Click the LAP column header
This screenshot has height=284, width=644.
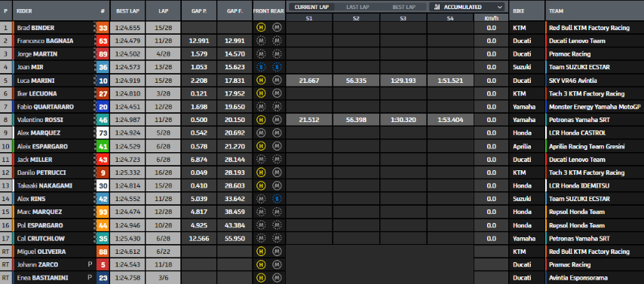[163, 11]
